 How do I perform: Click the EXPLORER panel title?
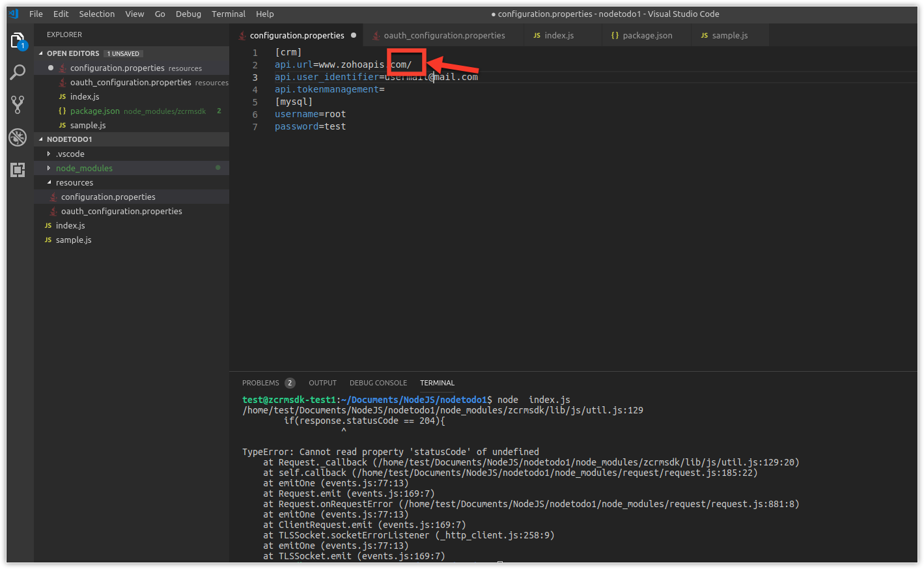click(x=64, y=35)
